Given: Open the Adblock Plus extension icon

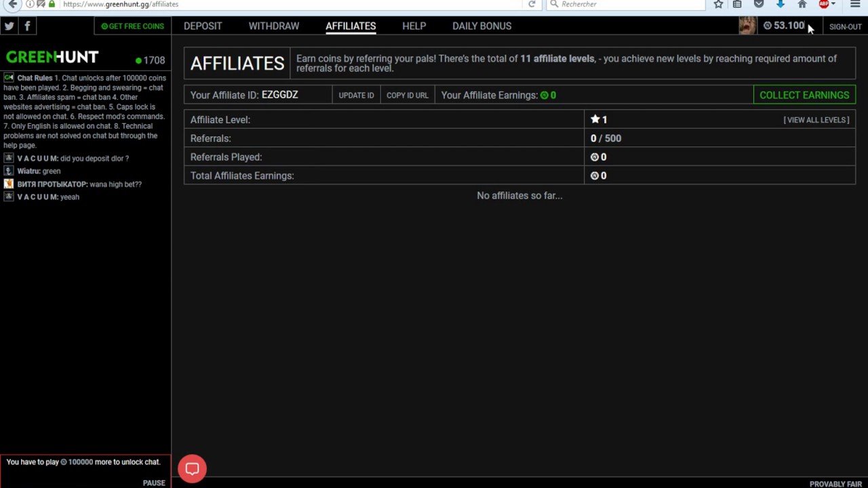Looking at the screenshot, I should [x=825, y=4].
